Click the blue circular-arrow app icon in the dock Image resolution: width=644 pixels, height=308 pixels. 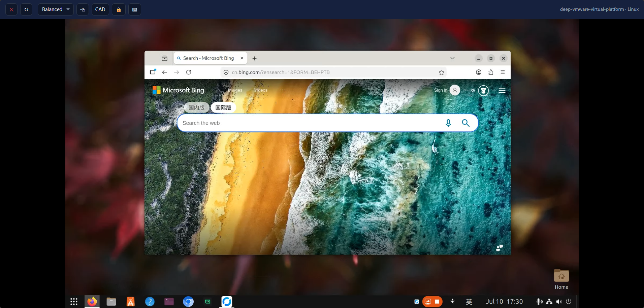tap(227, 302)
